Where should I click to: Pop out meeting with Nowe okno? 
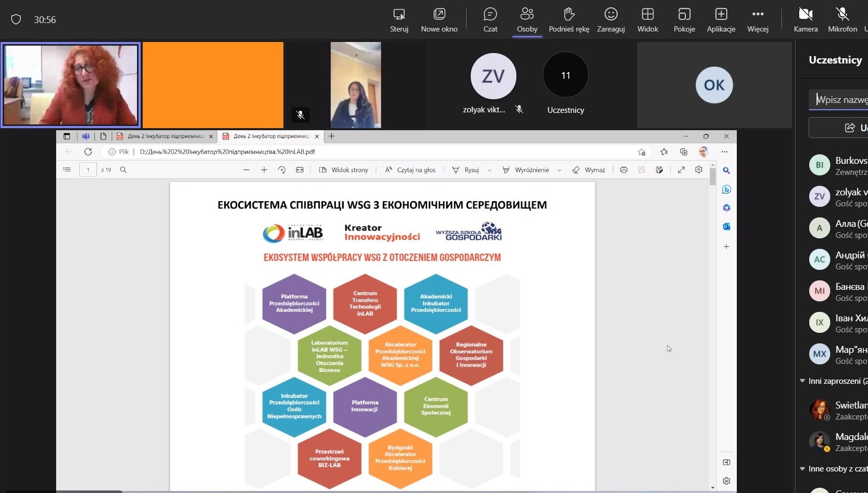439,20
